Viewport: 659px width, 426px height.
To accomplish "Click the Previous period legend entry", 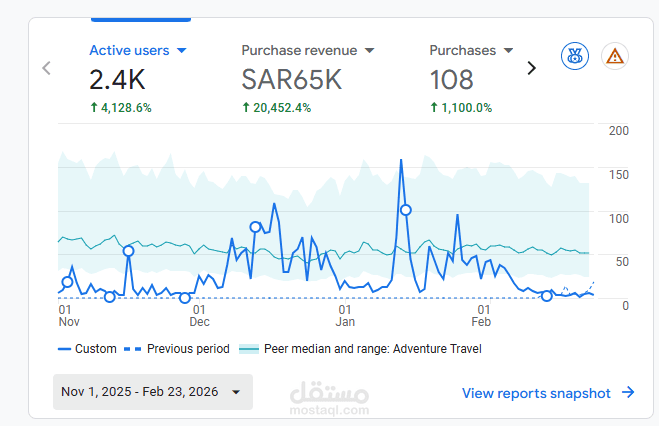I will 177,349.
